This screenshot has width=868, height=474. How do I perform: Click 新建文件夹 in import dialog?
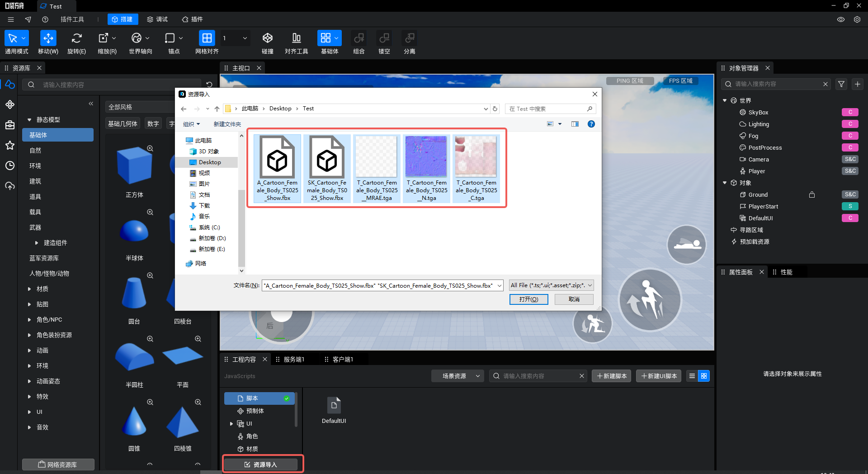[x=227, y=124]
